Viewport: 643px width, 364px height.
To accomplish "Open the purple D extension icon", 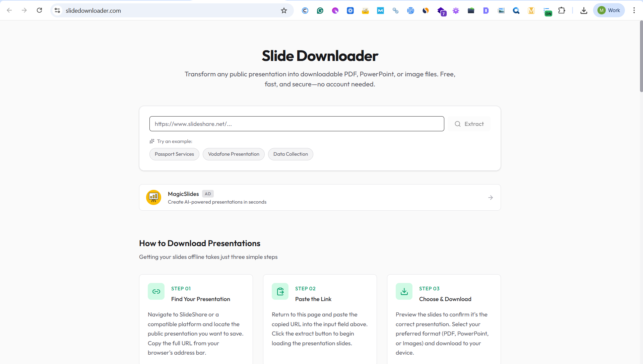I will 486,11.
